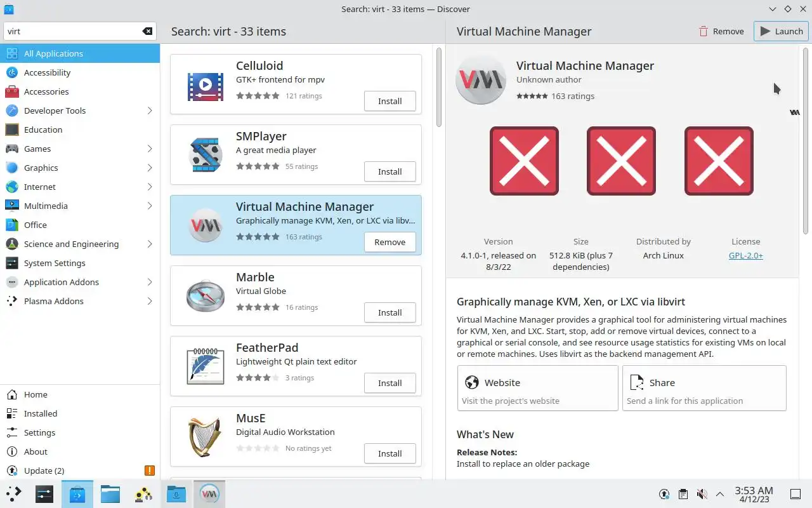
Task: Share a link for this application
Action: pos(704,388)
